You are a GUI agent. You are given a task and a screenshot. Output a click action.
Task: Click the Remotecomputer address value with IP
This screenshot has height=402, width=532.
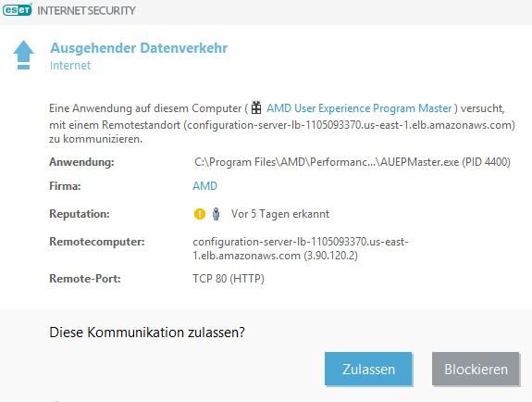pyautogui.click(x=301, y=248)
